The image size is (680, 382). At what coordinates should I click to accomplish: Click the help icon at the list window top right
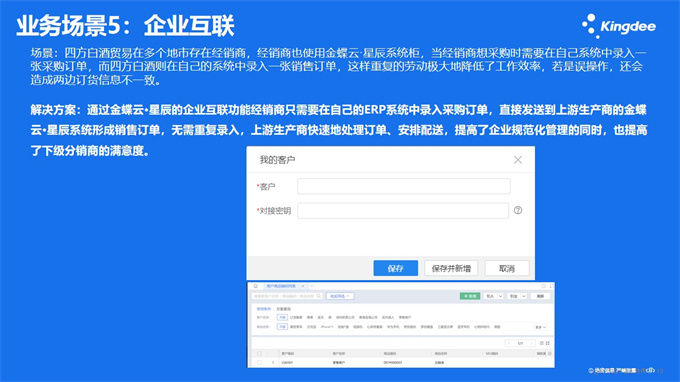(x=543, y=286)
